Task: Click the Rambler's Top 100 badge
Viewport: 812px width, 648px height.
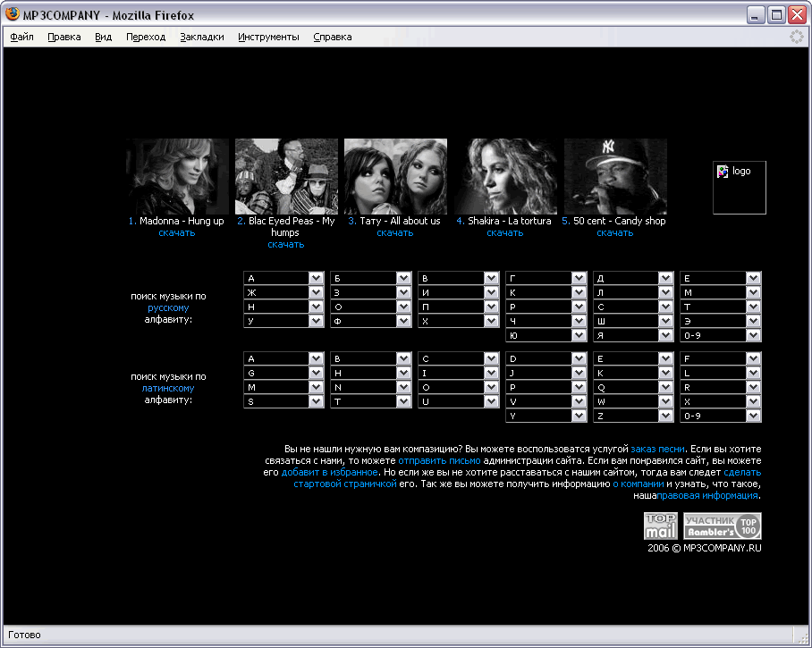Action: [x=723, y=526]
